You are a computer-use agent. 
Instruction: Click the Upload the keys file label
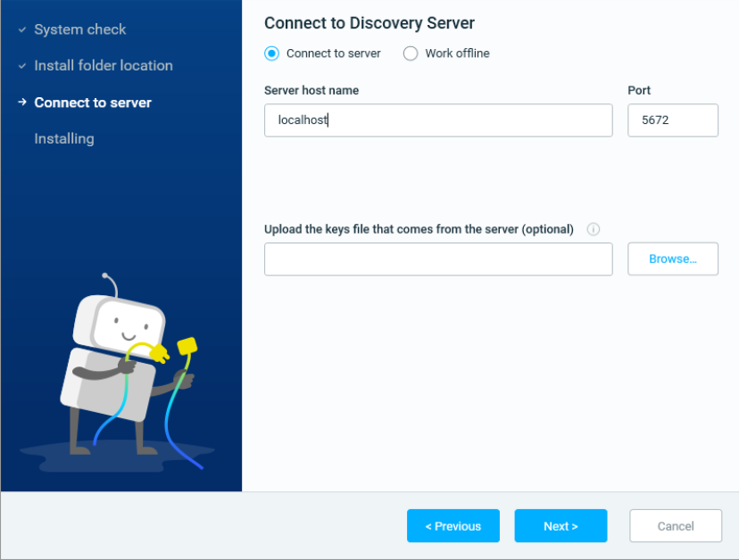click(x=419, y=229)
